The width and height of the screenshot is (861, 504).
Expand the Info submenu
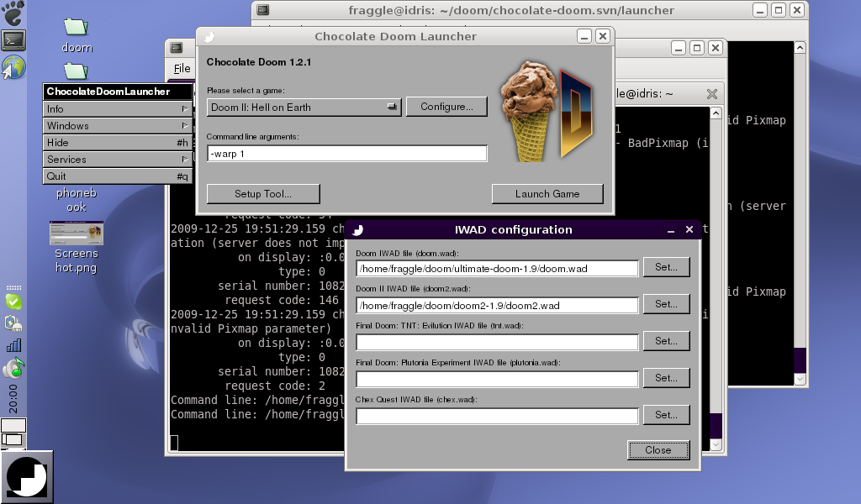click(117, 109)
